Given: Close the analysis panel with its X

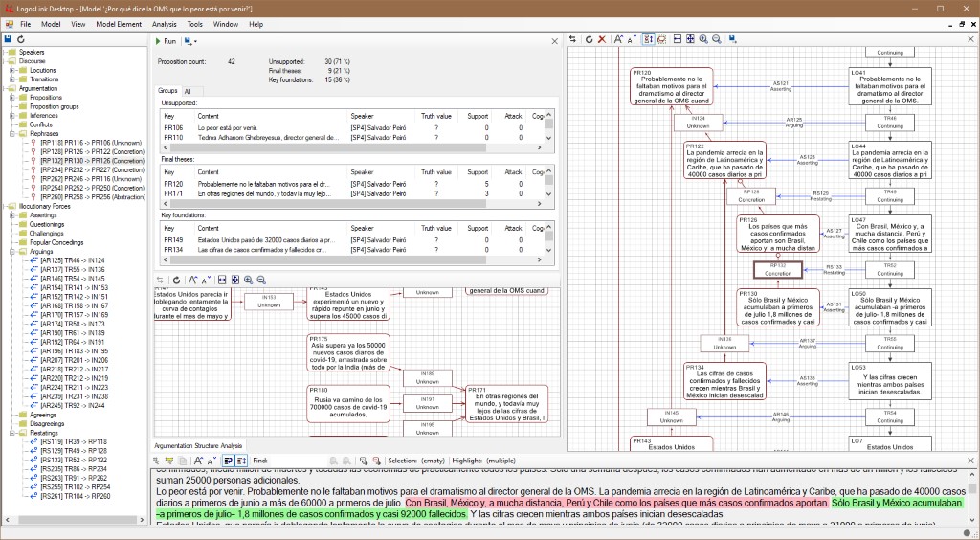Looking at the screenshot, I should 554,41.
